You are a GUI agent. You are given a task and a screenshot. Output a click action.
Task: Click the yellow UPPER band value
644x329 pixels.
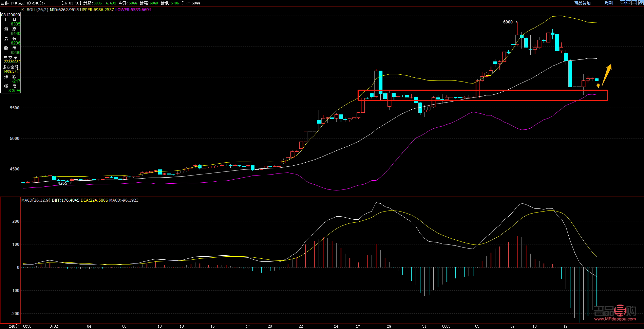click(x=97, y=10)
